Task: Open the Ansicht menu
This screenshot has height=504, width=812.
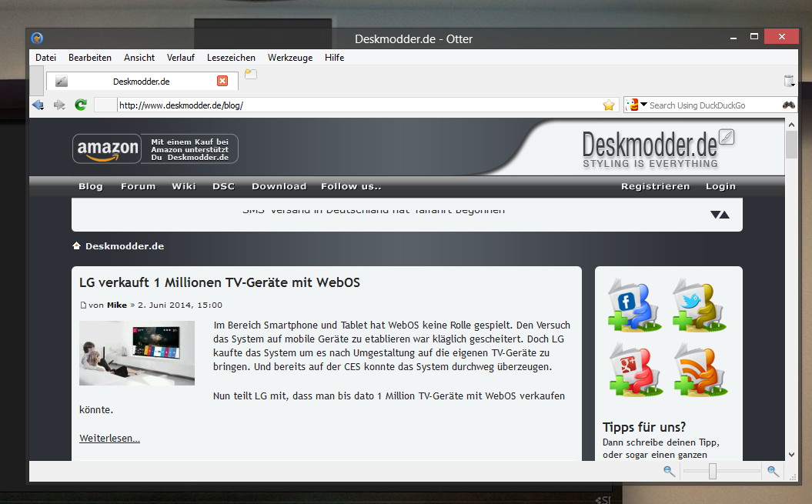Action: [139, 58]
